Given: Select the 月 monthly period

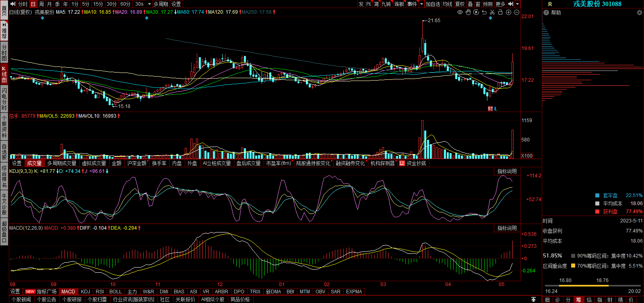Looking at the screenshot, I should pos(50,4).
